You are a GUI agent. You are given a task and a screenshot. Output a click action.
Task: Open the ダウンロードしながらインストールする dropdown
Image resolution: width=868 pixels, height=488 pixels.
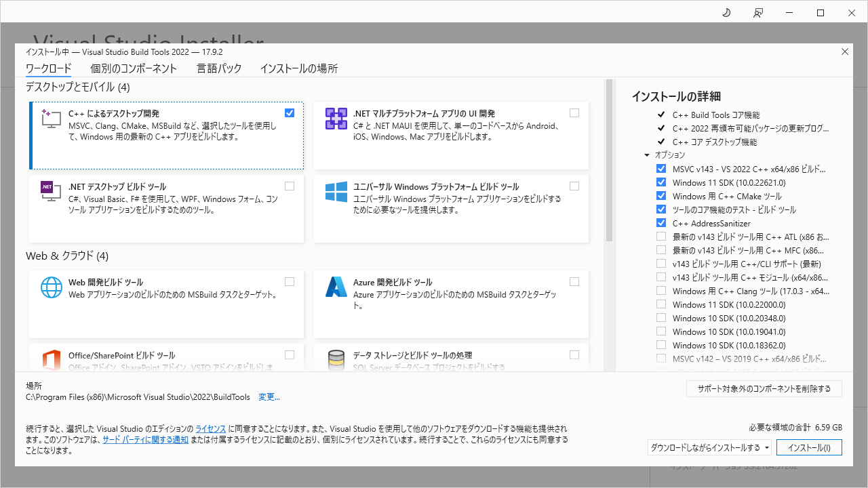point(710,447)
